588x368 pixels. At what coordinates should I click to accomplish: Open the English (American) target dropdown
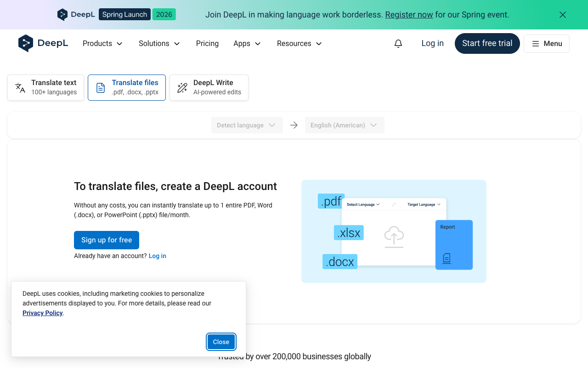[x=345, y=125]
